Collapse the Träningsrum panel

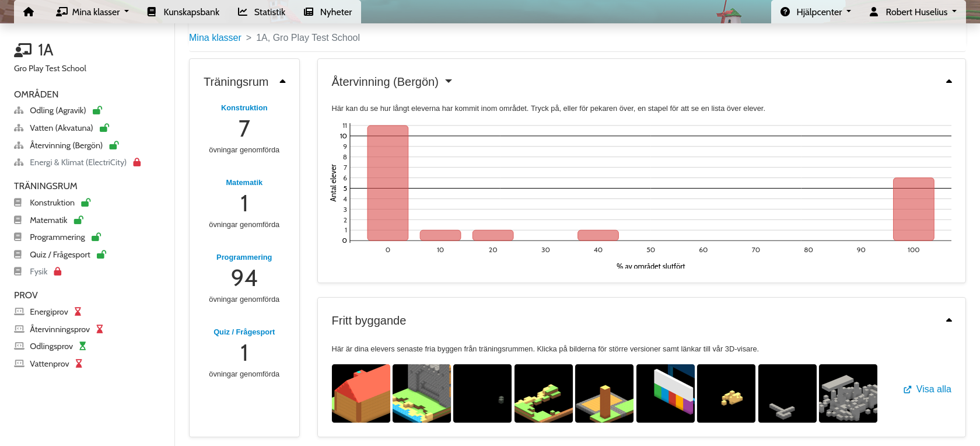[x=283, y=82]
